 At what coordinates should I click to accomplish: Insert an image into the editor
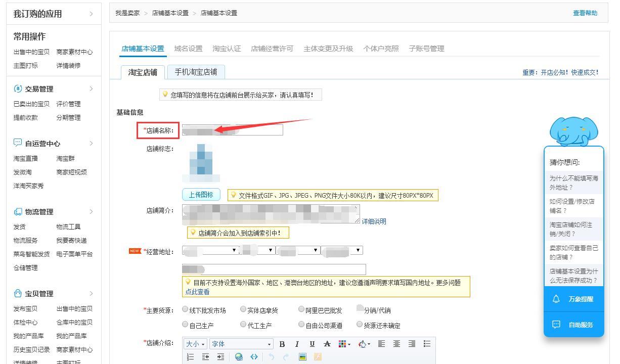pos(302,357)
